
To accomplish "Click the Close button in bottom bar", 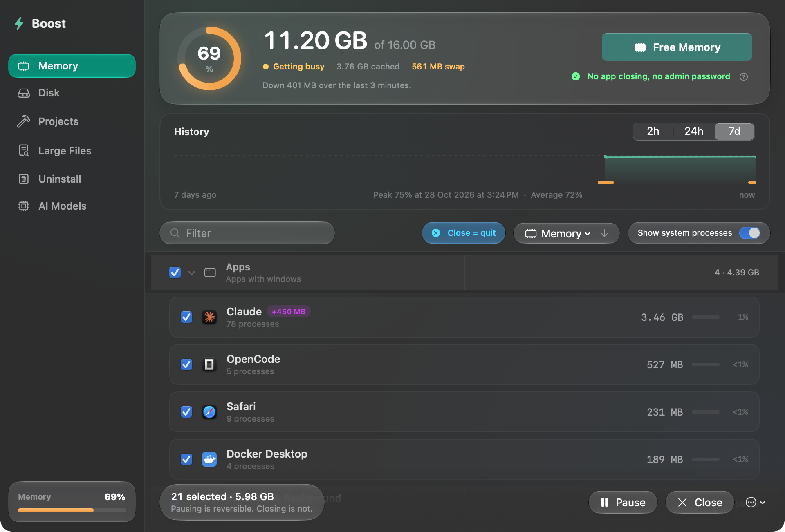I will 700,502.
